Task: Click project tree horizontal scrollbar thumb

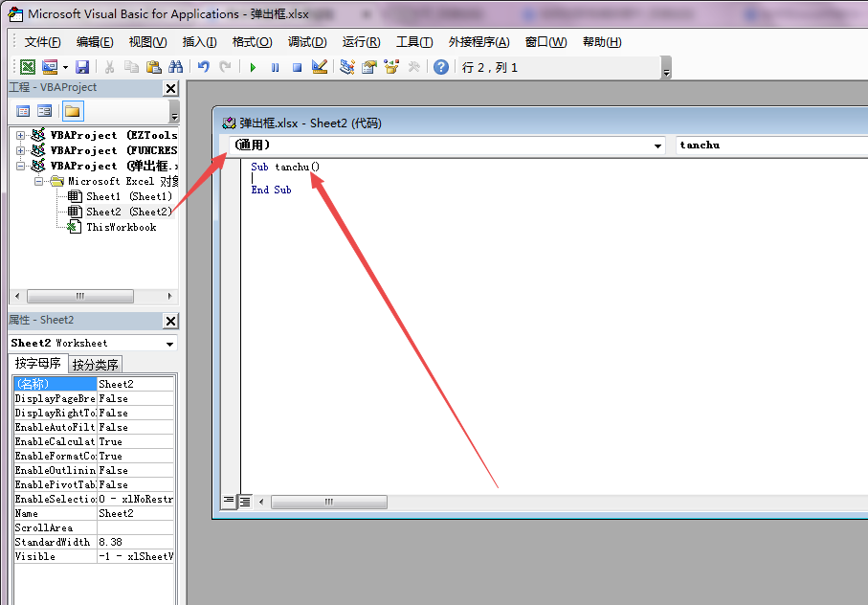Action: coord(80,296)
